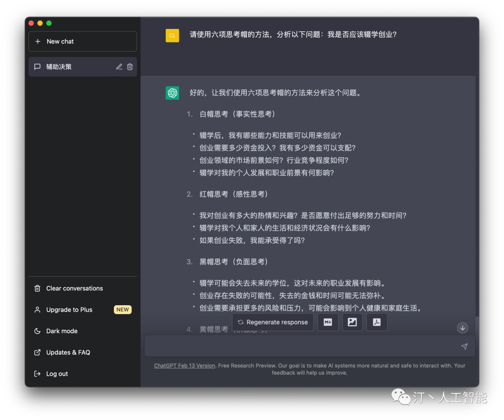The width and height of the screenshot is (504, 420).
Task: Clear conversations in sidebar
Action: tap(83, 288)
